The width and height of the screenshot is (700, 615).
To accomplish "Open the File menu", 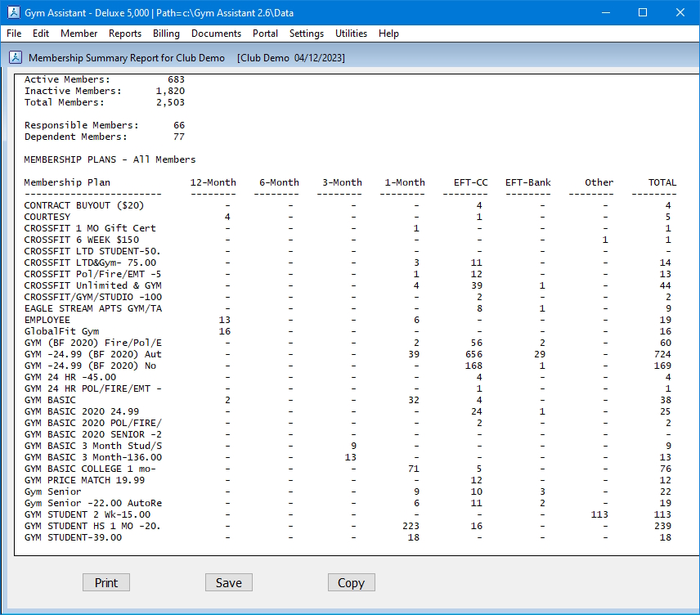I will coord(14,34).
